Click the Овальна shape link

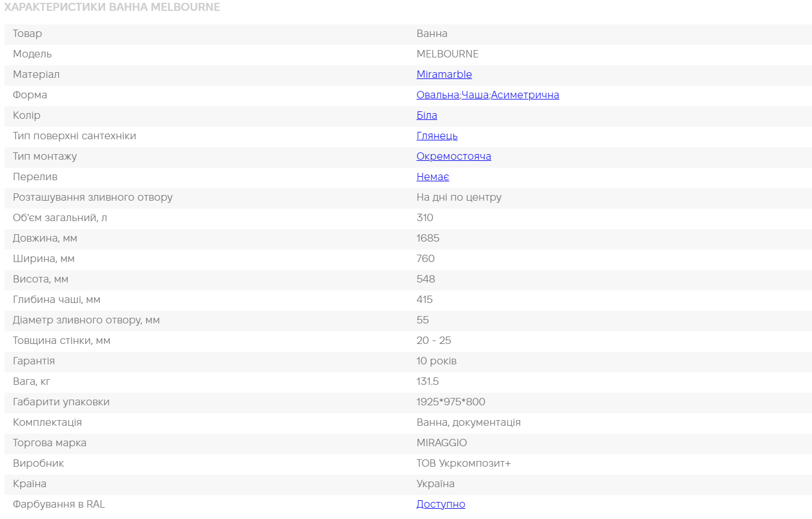point(437,95)
